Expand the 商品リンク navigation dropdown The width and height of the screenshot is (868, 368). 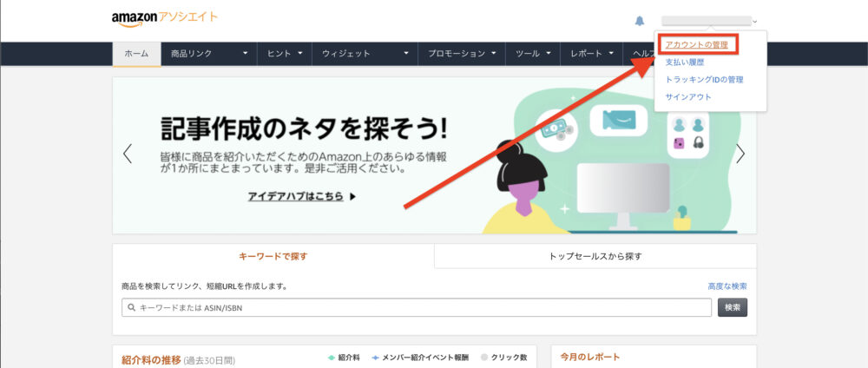pyautogui.click(x=208, y=54)
